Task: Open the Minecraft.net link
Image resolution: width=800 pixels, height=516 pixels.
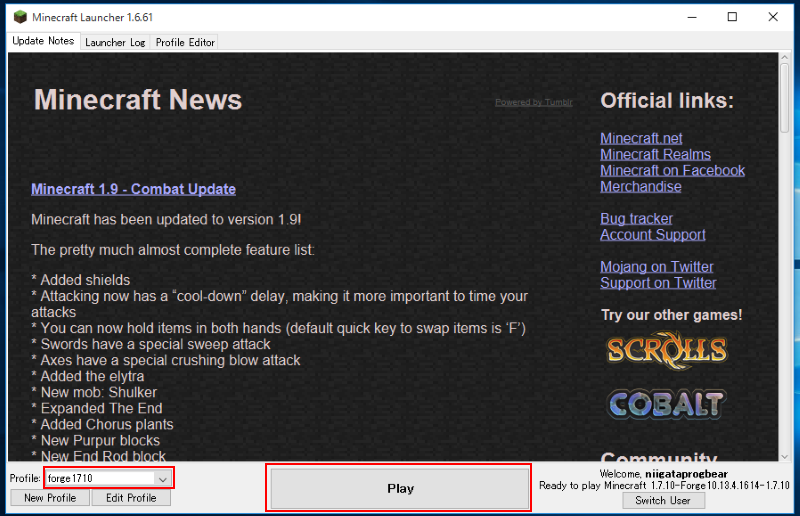Action: (641, 138)
